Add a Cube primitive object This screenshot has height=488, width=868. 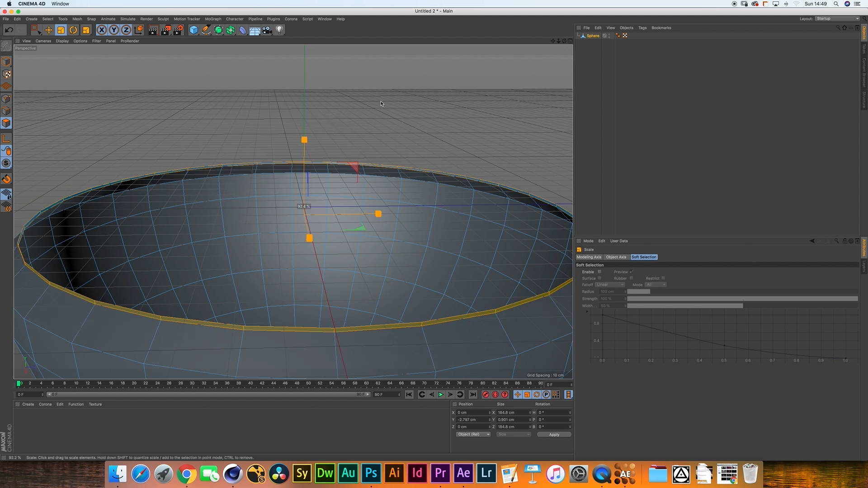[x=193, y=30]
